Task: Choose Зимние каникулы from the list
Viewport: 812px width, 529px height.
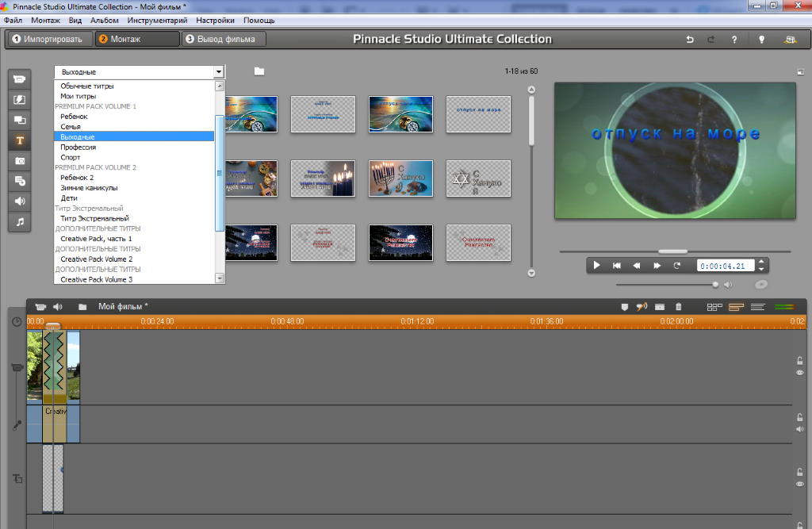Action: (89, 187)
